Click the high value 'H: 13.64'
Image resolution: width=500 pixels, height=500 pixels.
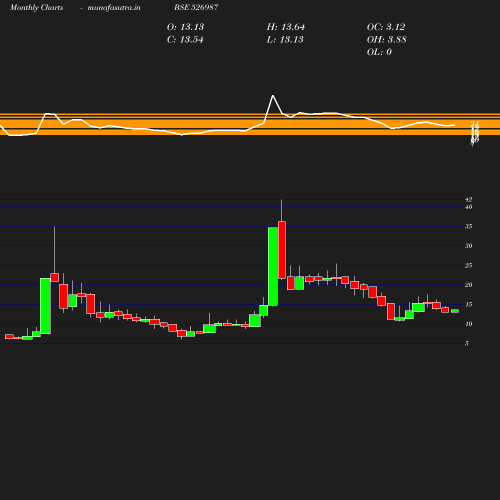286,27
